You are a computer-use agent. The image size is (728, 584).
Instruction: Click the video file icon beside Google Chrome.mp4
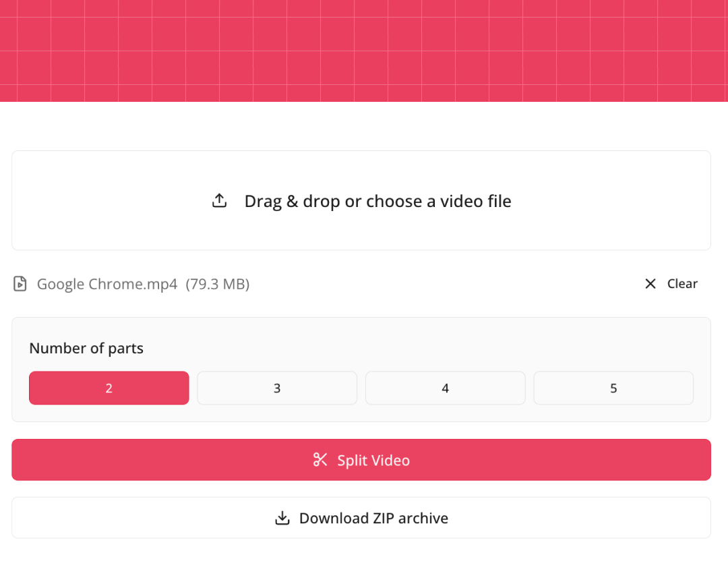point(20,284)
